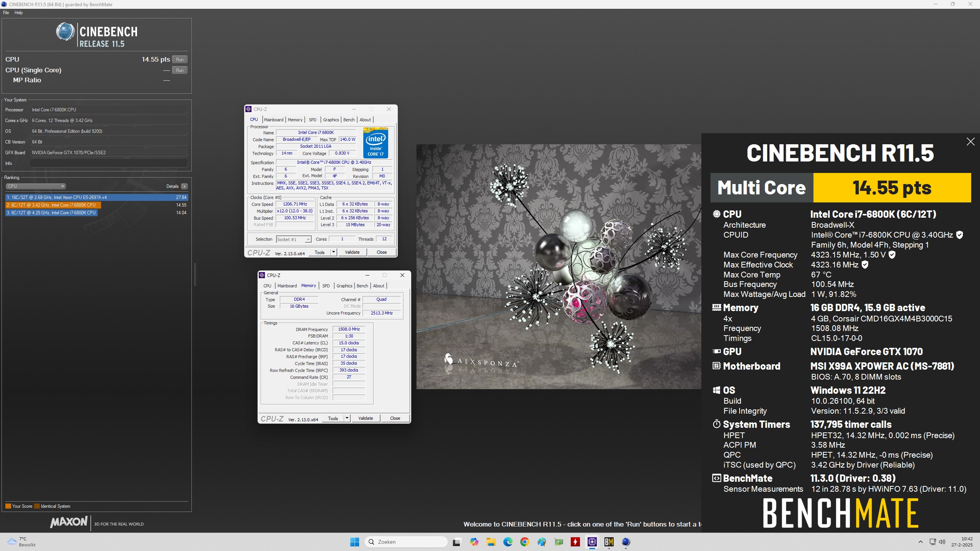
Task: Click Close button in bottom CPU-Z window
Action: coord(395,418)
